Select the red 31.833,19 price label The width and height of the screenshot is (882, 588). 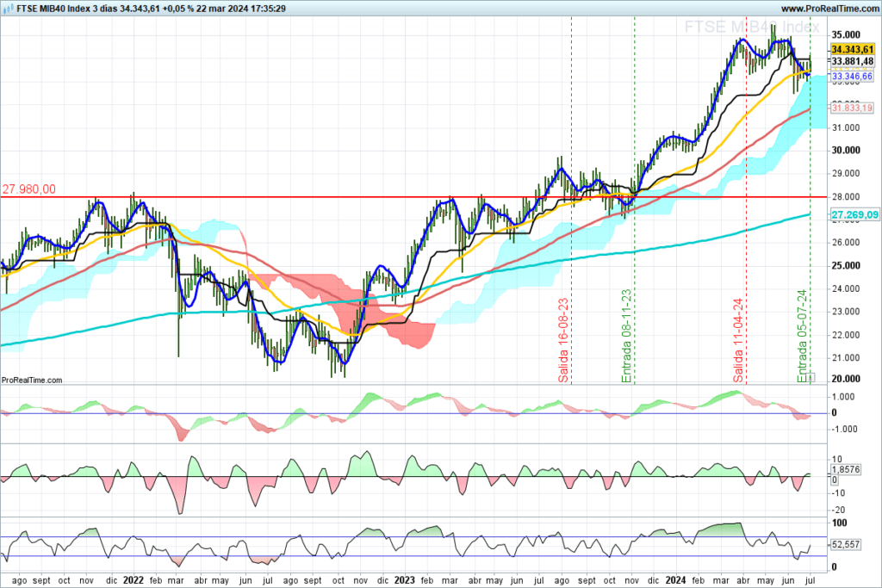[x=852, y=108]
